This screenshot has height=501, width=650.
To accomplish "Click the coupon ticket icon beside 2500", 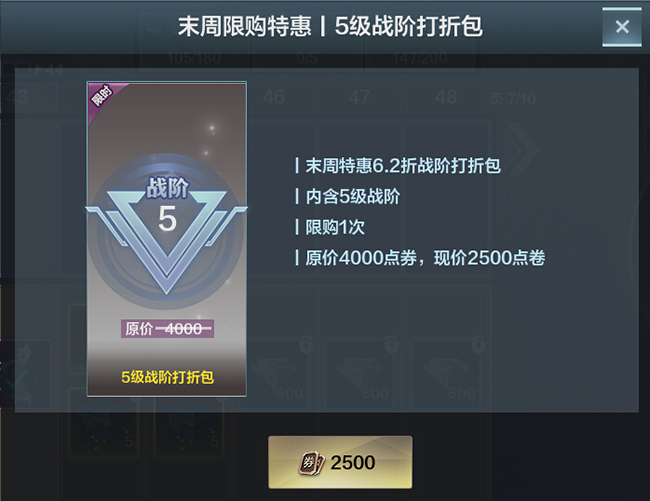I will tap(311, 462).
